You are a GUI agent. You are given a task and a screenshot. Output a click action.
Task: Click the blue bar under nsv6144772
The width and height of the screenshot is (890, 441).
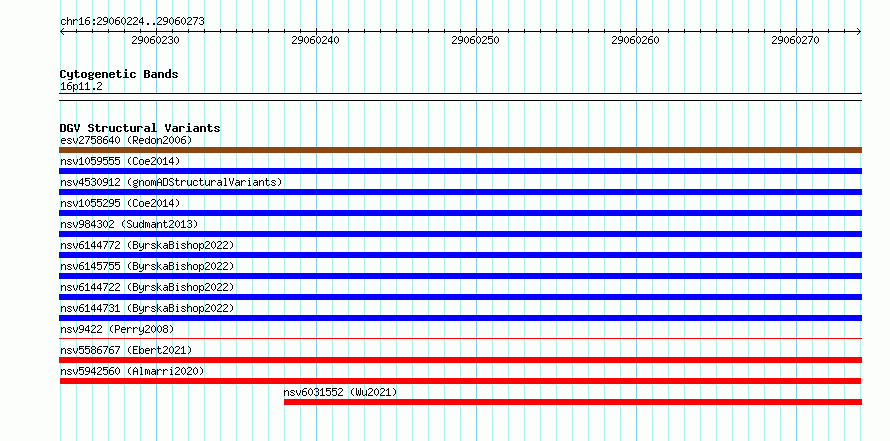[x=460, y=255]
